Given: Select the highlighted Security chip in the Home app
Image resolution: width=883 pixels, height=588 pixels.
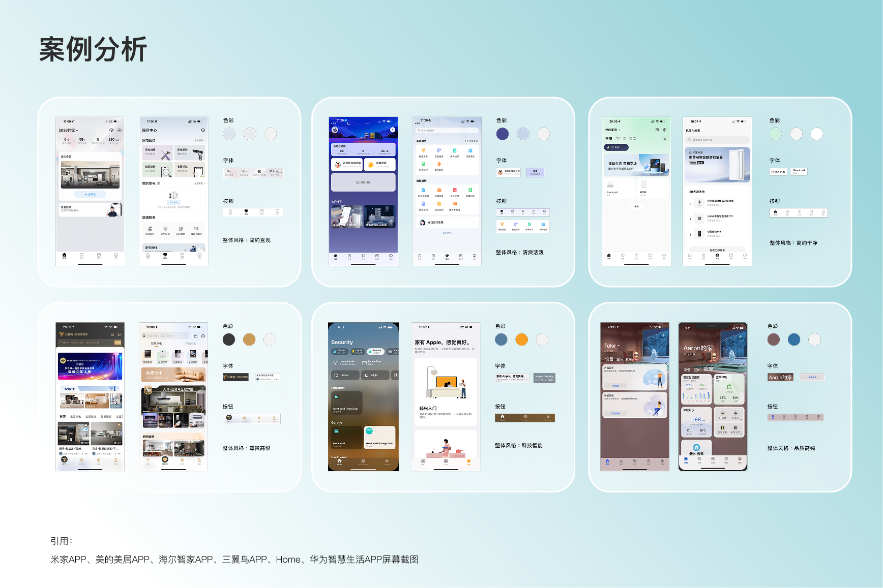Looking at the screenshot, I should (x=375, y=351).
